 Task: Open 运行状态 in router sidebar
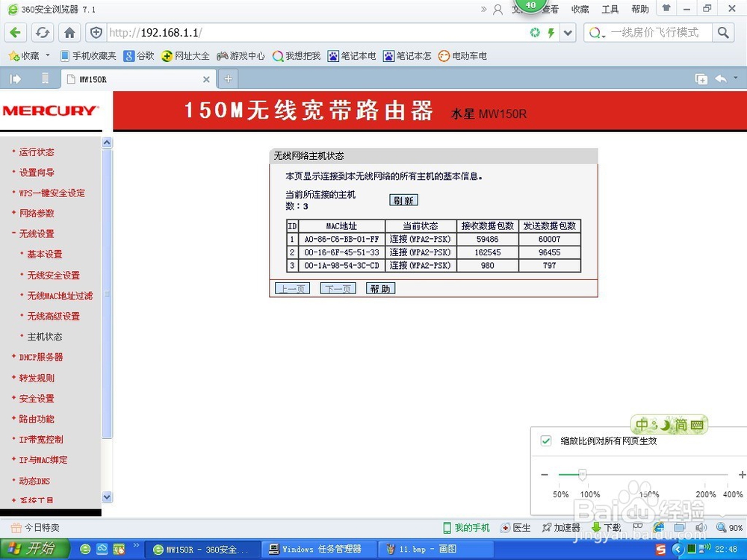coord(37,152)
